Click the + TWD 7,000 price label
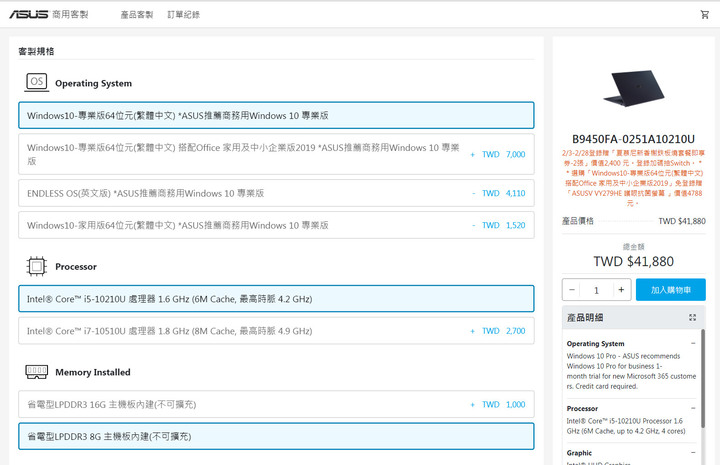This screenshot has height=465, width=720. [x=498, y=155]
